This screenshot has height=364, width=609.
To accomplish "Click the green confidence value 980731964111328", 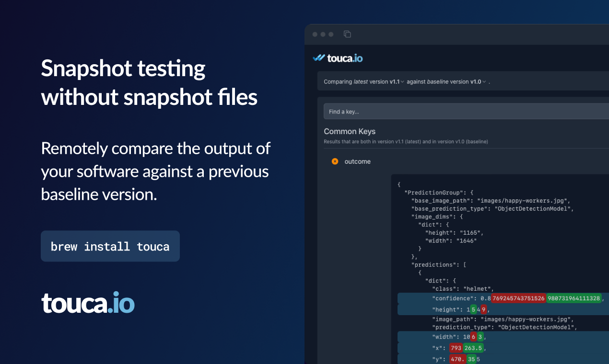I will click(574, 298).
